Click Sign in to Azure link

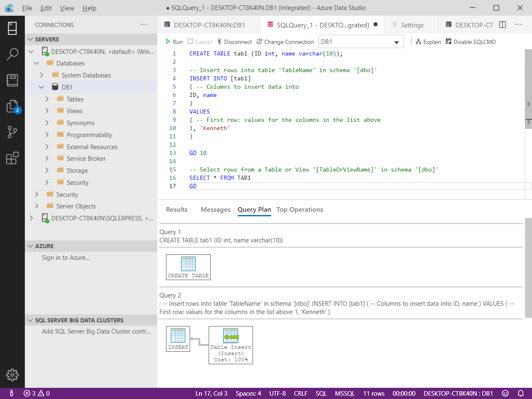[x=65, y=258]
